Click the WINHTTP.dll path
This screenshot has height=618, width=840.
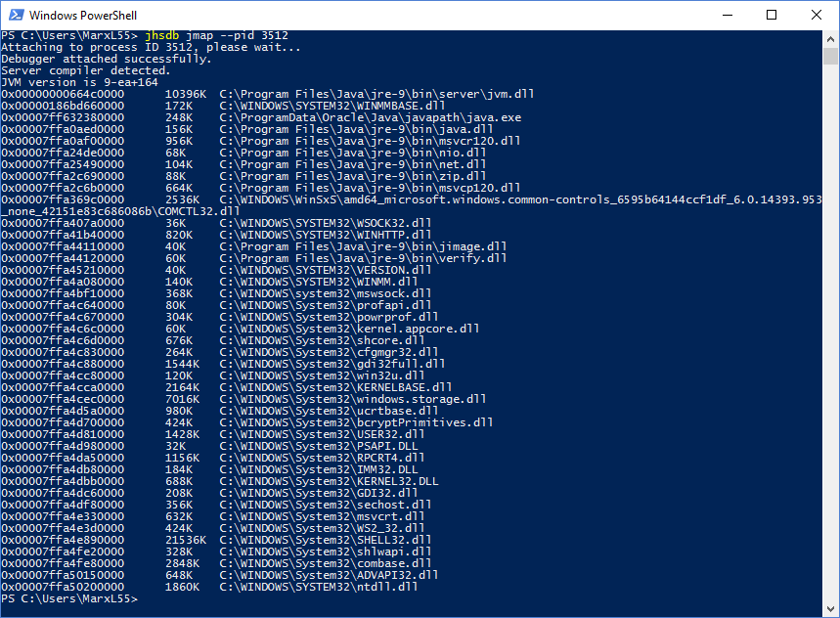[326, 235]
